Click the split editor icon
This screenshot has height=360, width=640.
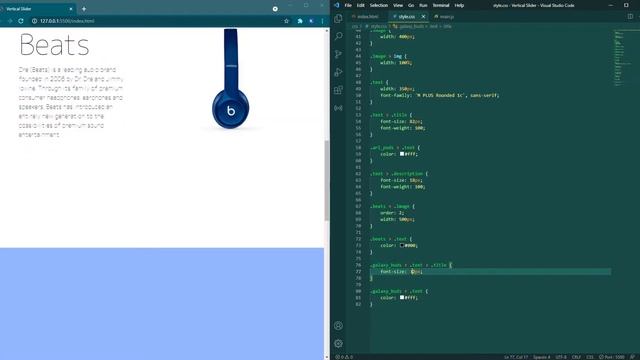point(630,17)
